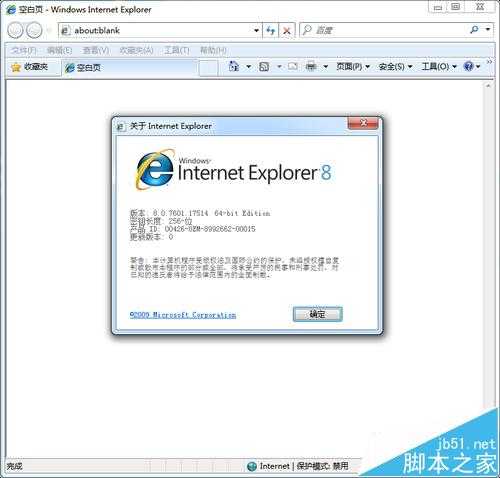Open the 安全(S) dropdown menu
The height and width of the screenshot is (478, 500).
pos(396,67)
